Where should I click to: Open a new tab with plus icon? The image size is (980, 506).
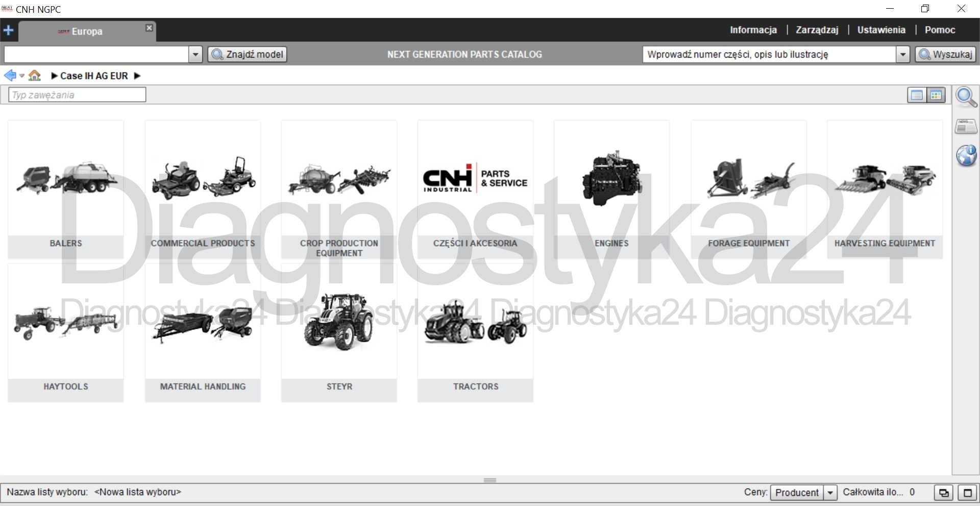click(8, 31)
